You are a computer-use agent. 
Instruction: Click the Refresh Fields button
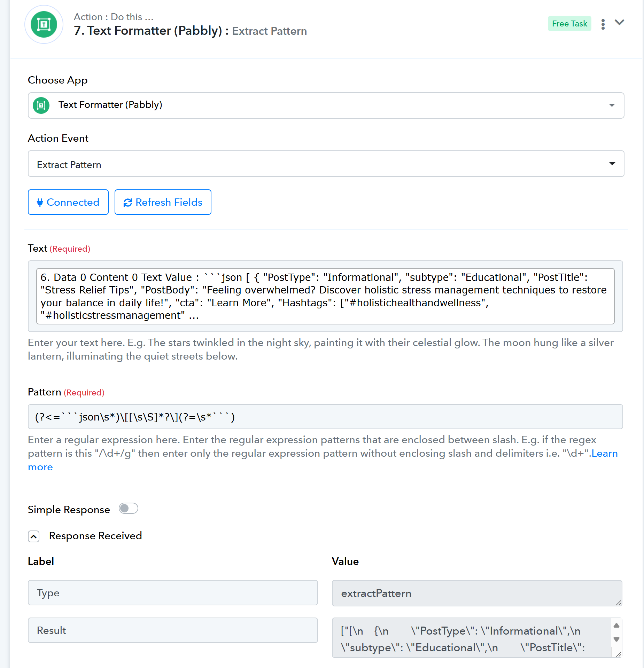(x=163, y=202)
